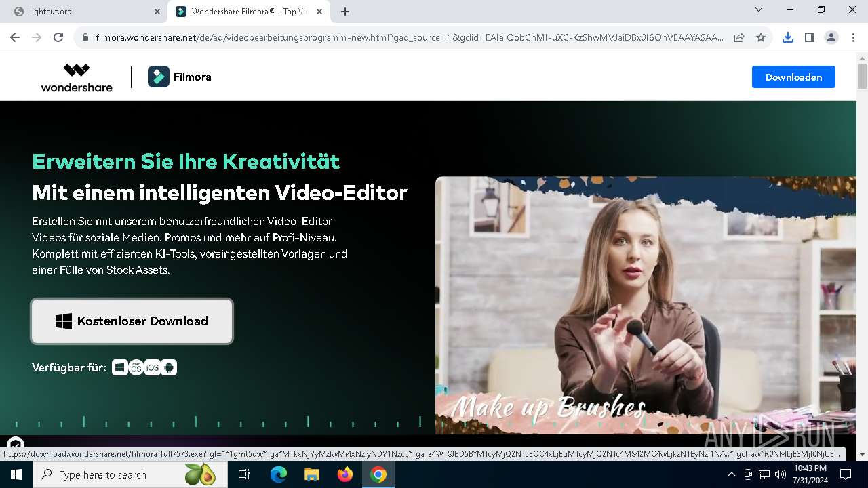Open Chrome's three-dot menu

coord(852,38)
